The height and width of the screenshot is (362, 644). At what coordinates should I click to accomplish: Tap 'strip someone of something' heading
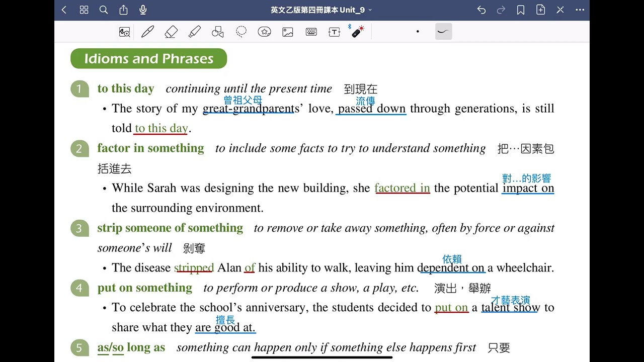coord(170,228)
